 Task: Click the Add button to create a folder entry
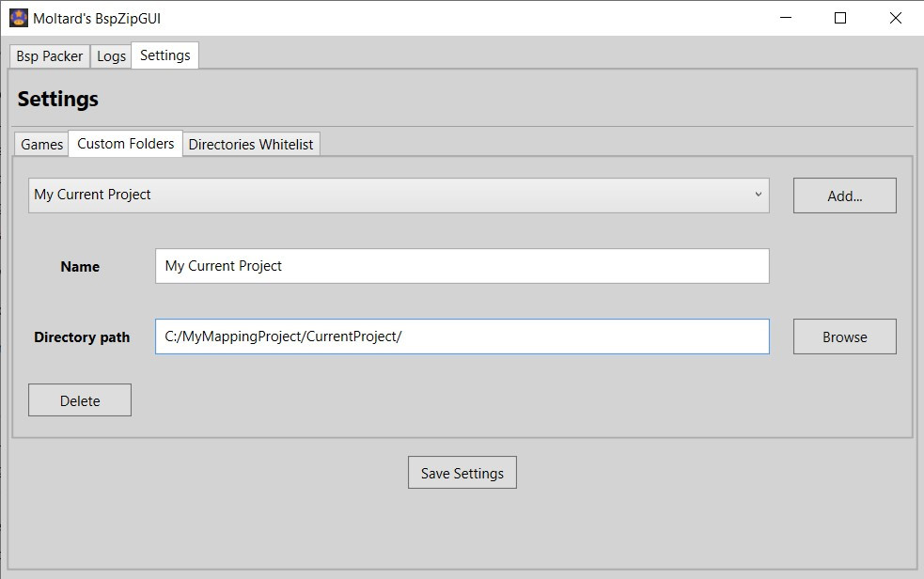843,195
